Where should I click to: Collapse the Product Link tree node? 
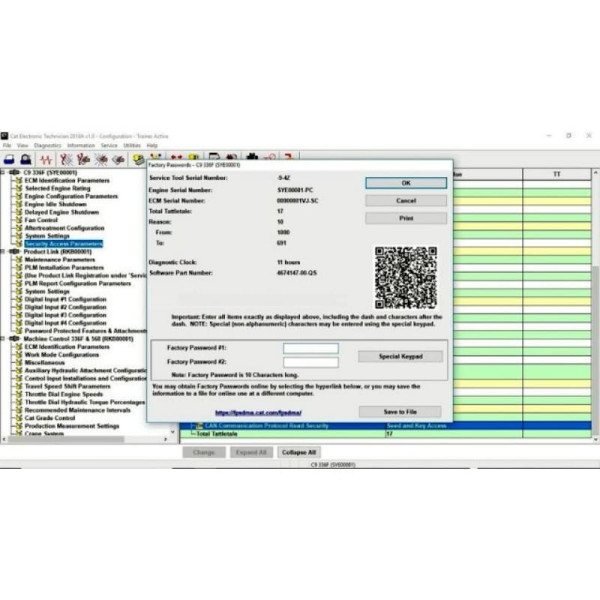[x=5, y=252]
